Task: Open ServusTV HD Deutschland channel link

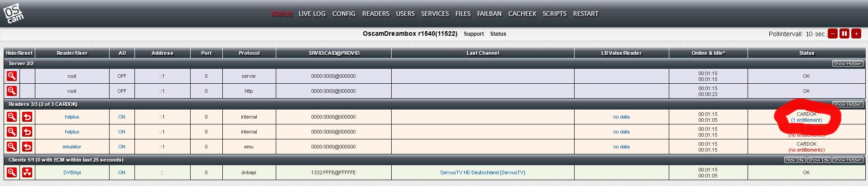Action: tap(482, 172)
